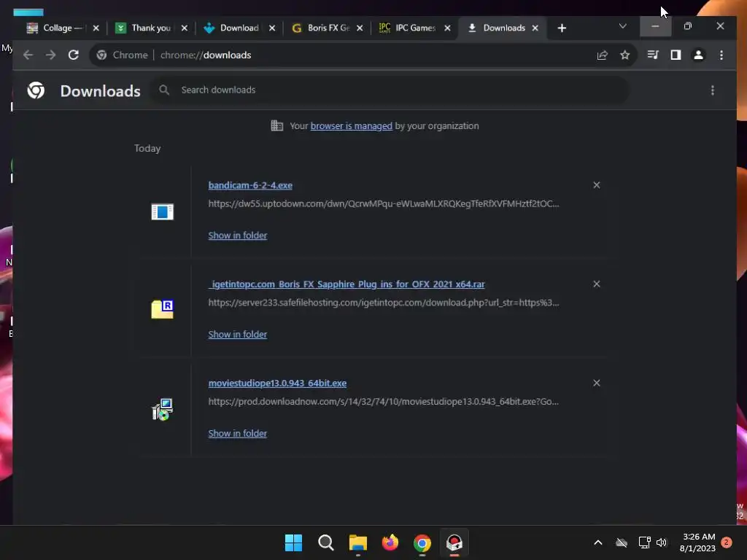Click the chrome://downloads address bar
The height and width of the screenshot is (560, 747).
tap(362, 55)
